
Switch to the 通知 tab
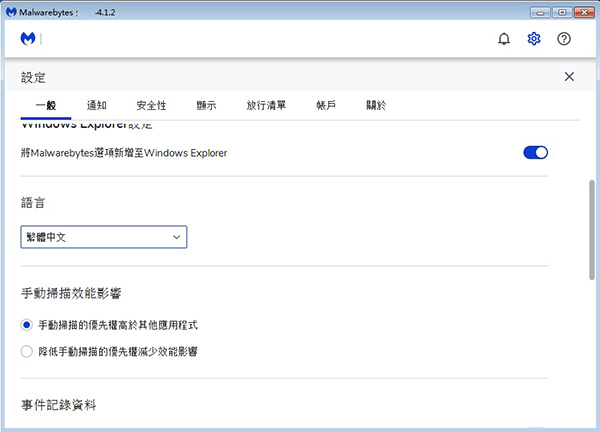96,105
